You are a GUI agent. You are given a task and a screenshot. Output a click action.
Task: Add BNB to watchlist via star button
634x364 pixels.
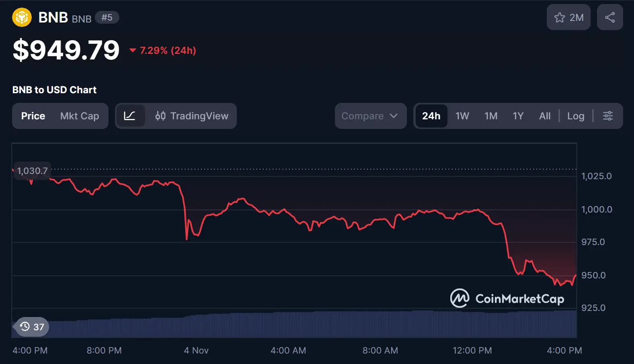click(x=568, y=17)
